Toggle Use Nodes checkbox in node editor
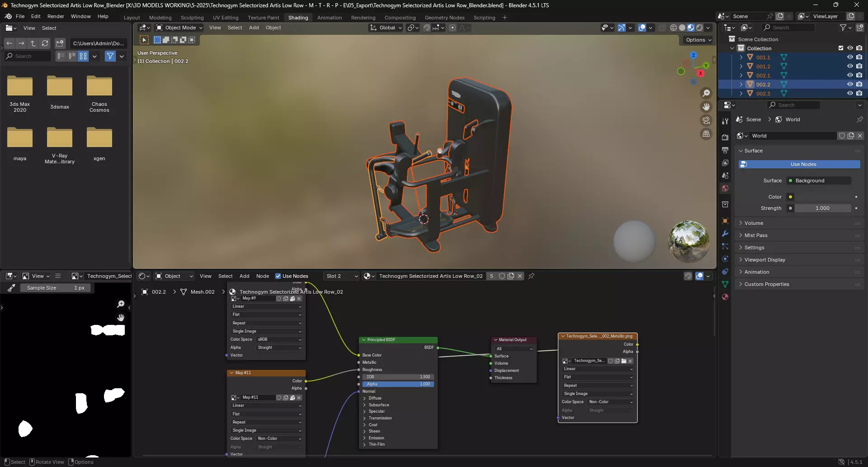Viewport: 868px width, 467px height. click(x=278, y=276)
